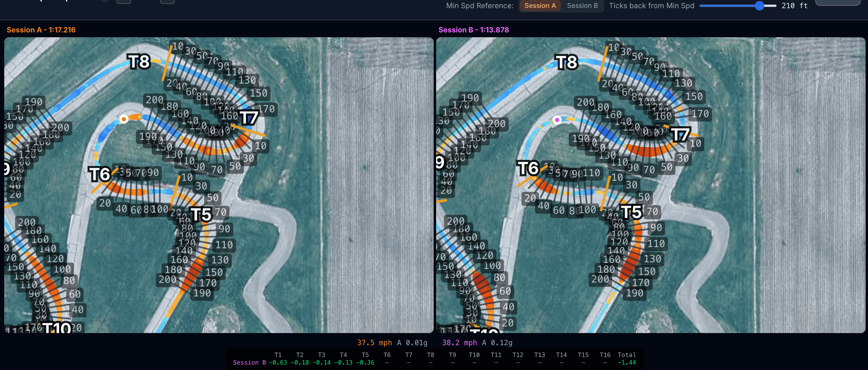
Task: Click the T5 corner label on Session B map
Action: click(631, 212)
